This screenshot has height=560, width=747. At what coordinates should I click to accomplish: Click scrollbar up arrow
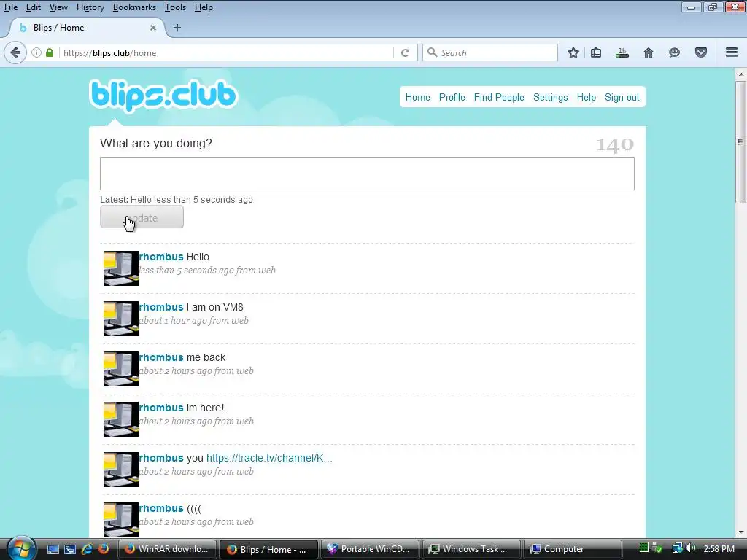740,74
